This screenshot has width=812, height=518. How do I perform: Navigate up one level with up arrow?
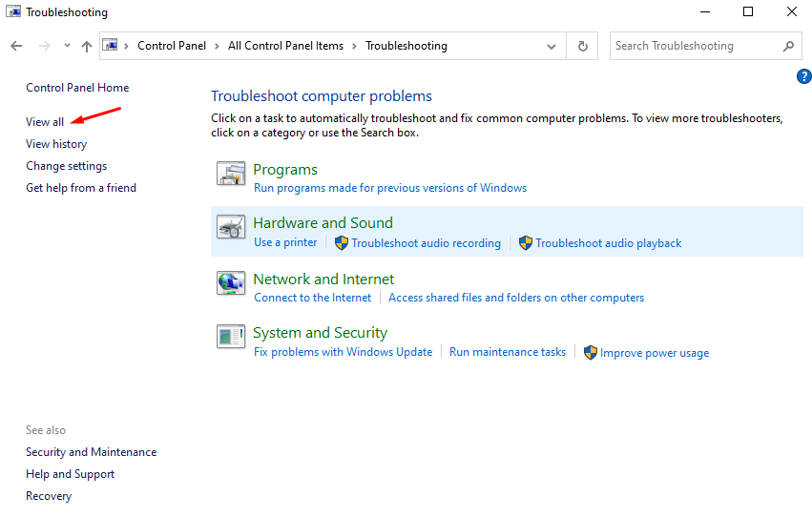coord(87,46)
